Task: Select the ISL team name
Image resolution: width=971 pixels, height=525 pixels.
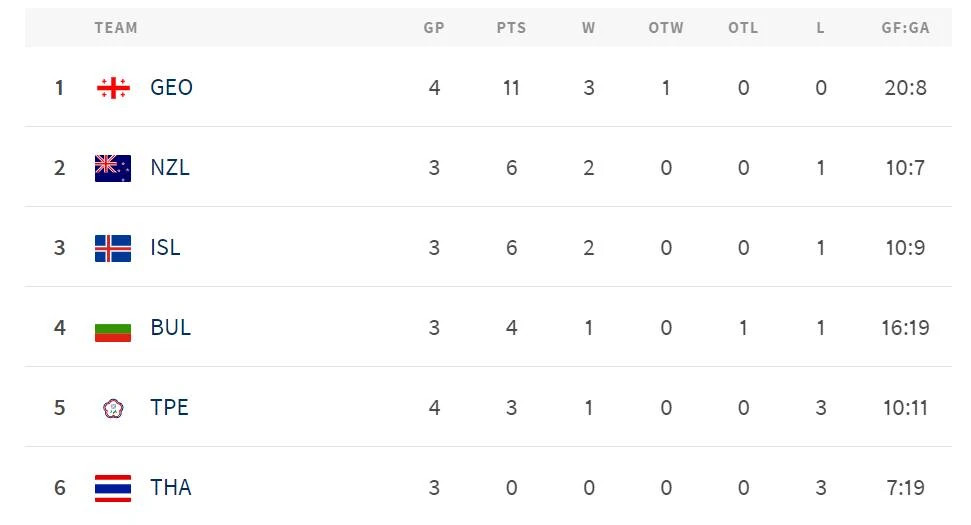Action: [x=165, y=247]
